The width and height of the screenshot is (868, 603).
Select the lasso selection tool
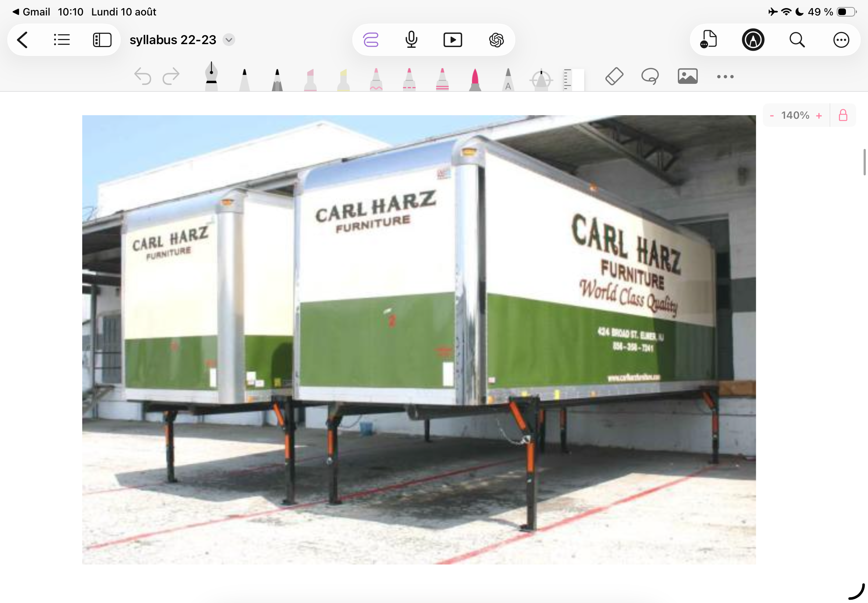tap(650, 76)
